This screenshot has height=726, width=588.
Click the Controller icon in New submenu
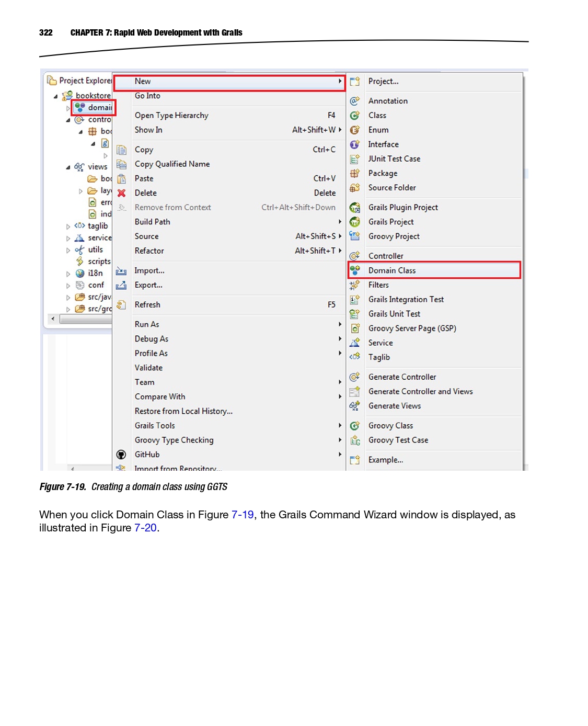point(355,256)
